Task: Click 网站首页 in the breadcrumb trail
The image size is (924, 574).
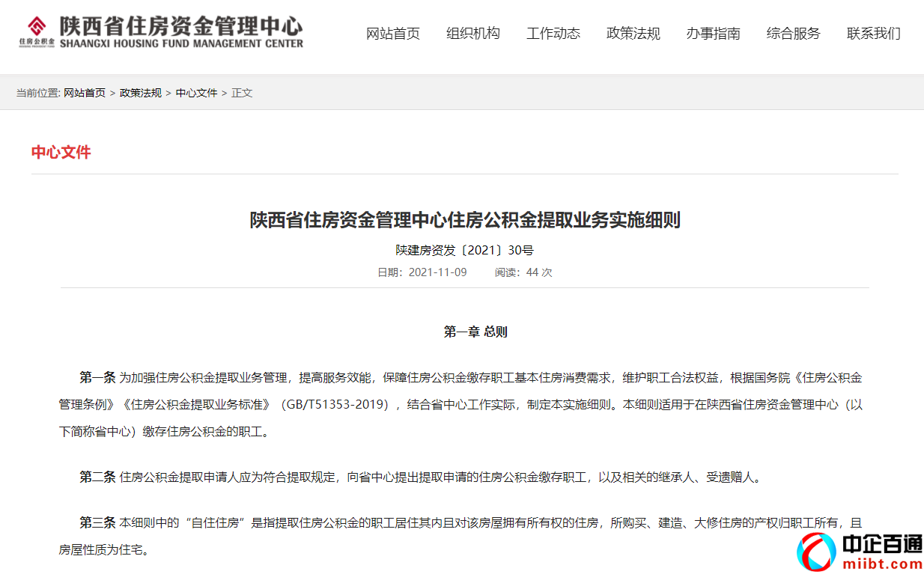Action: pos(85,93)
